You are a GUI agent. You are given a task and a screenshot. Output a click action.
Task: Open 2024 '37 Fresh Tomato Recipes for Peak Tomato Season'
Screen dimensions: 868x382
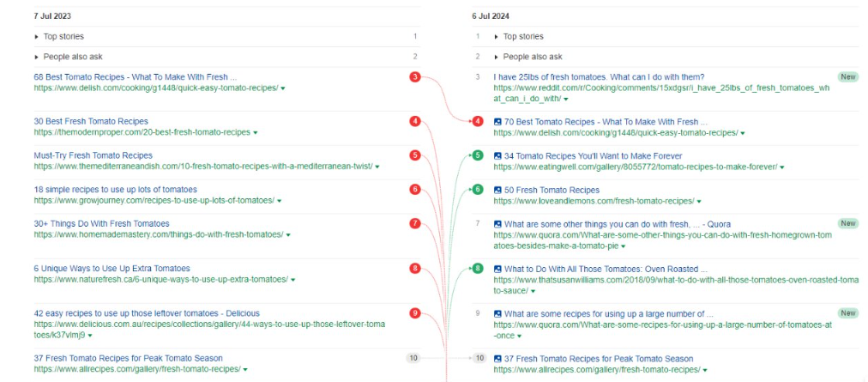(599, 359)
